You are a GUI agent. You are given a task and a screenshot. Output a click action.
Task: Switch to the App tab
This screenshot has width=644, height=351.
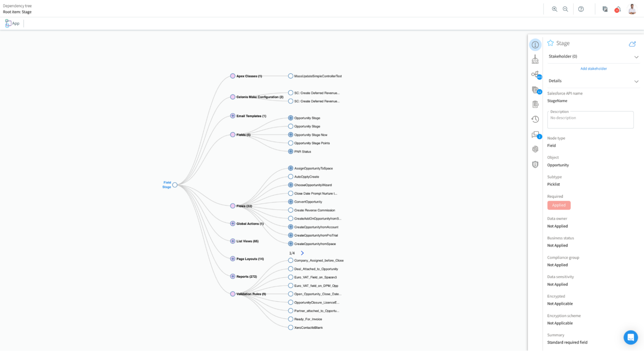coord(13,23)
